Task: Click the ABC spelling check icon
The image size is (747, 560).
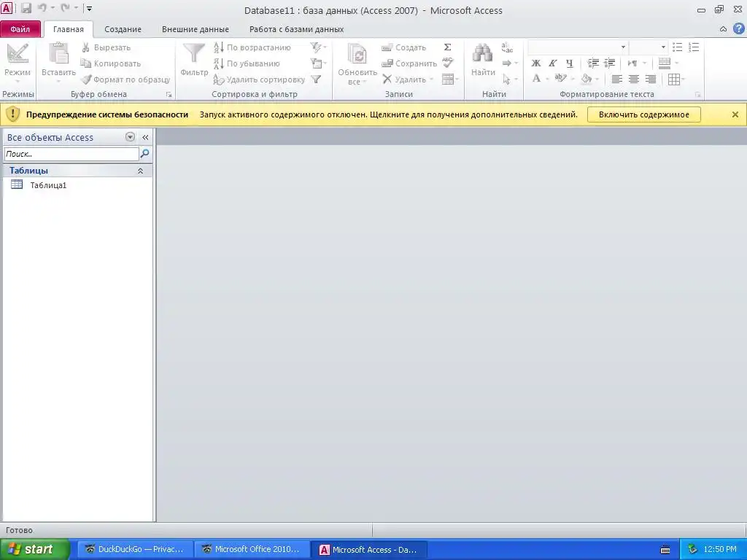Action: [447, 63]
